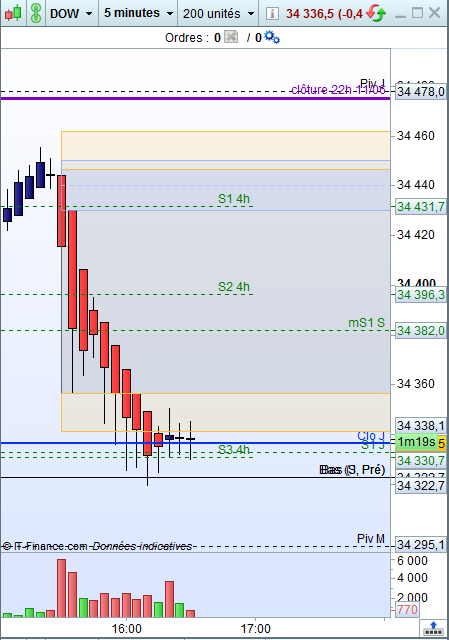The image size is (449, 640).
Task: Click the yellow 5 badge next to countdown
Action: (441, 443)
